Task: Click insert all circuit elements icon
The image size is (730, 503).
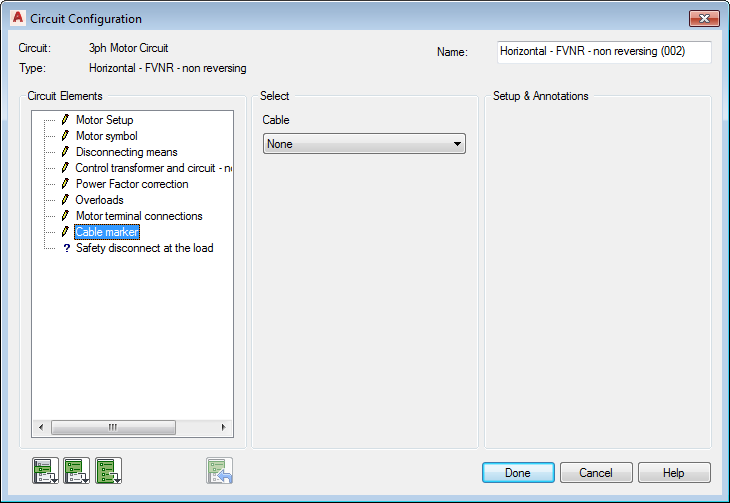Action: coord(108,471)
